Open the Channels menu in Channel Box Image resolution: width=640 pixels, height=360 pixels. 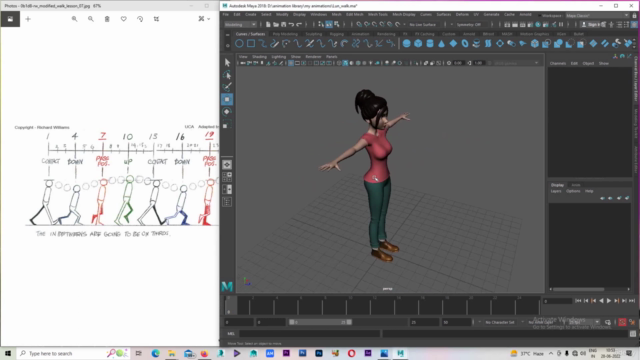[x=558, y=63]
